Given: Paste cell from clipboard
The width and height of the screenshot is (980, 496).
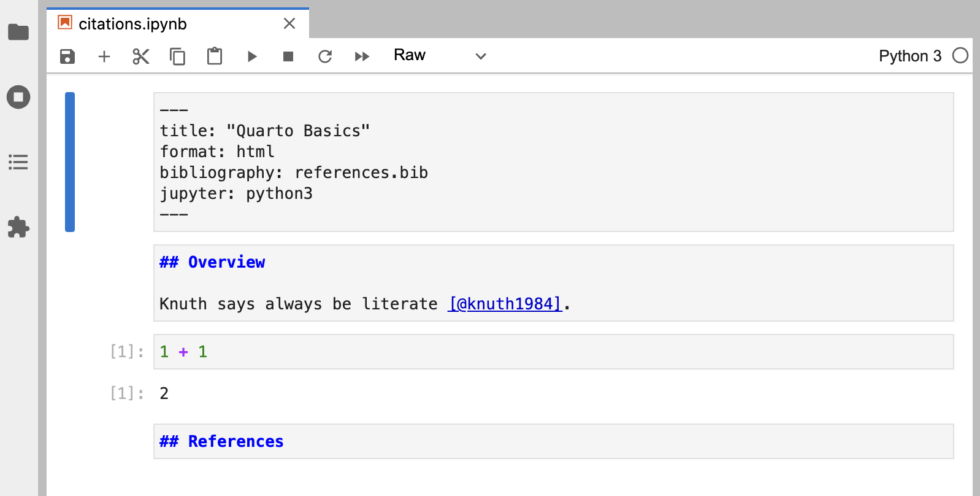Looking at the screenshot, I should point(215,56).
